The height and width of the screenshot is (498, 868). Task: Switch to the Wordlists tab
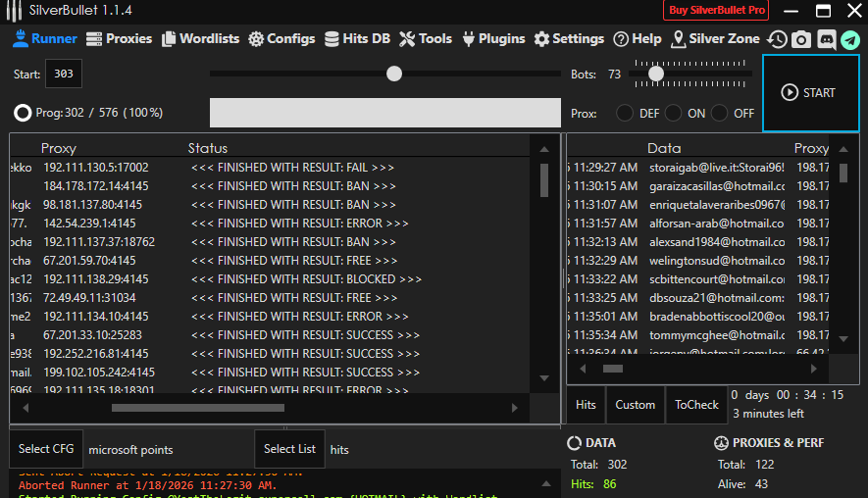pyautogui.click(x=201, y=39)
